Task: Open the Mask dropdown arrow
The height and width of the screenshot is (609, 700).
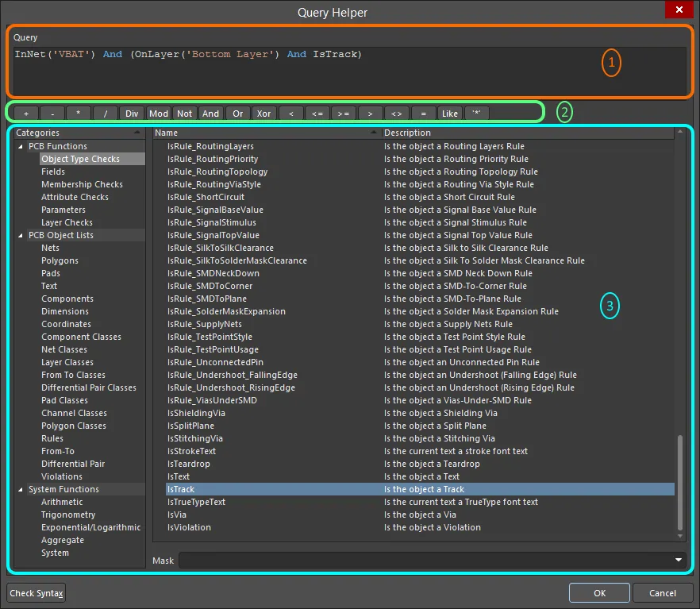Action: [x=679, y=560]
